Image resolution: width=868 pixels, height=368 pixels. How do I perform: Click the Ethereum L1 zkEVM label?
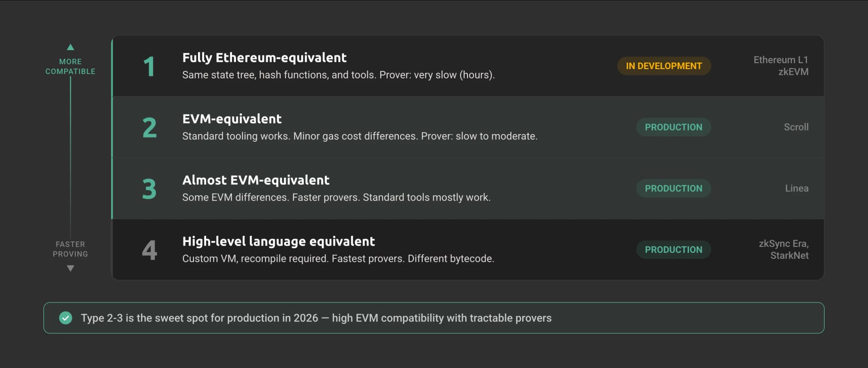coord(781,66)
